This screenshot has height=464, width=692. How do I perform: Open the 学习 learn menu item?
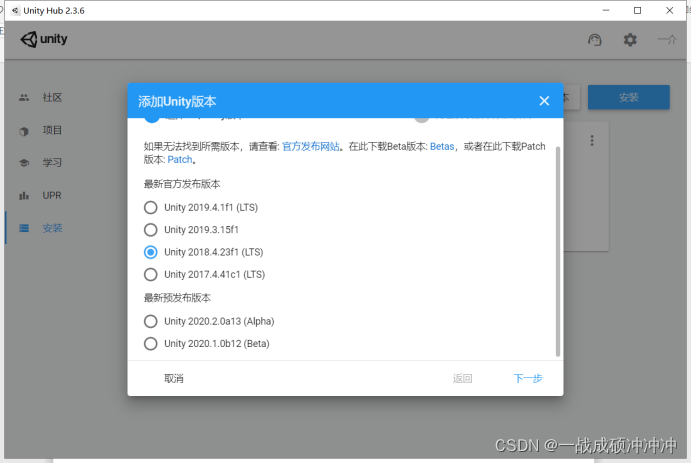[52, 163]
